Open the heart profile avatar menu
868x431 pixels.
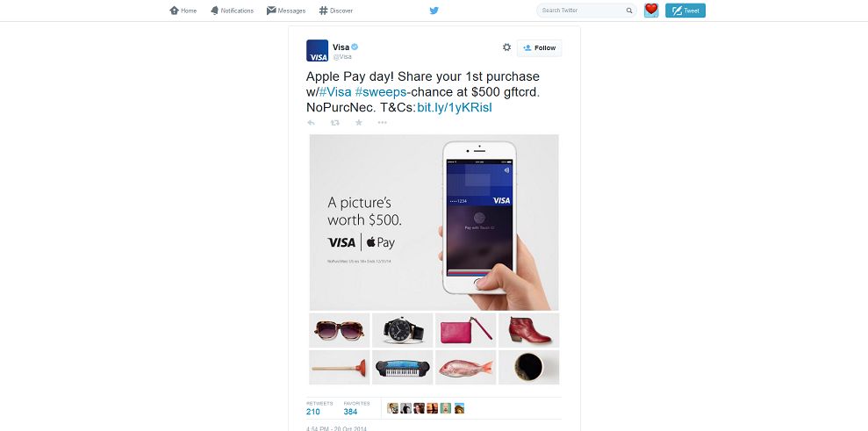(651, 11)
